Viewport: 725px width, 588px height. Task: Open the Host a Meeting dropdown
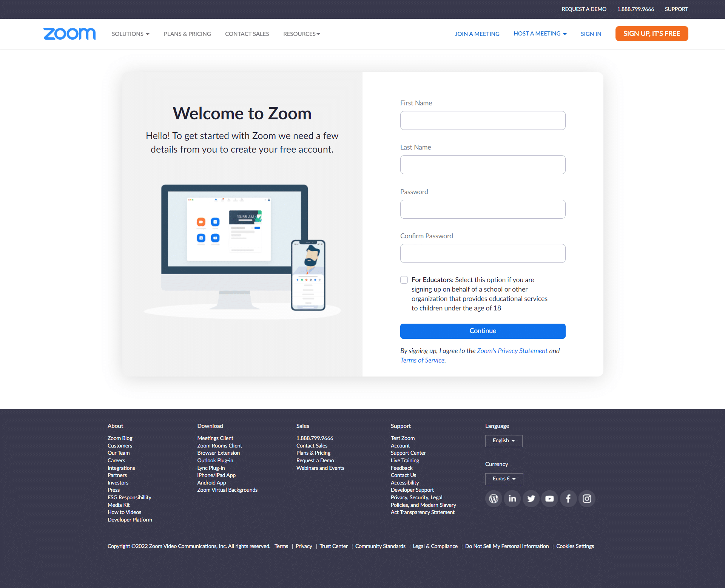pyautogui.click(x=540, y=34)
